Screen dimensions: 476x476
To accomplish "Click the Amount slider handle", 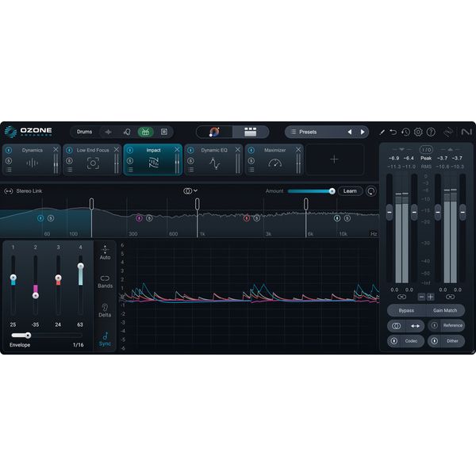I will click(x=332, y=191).
